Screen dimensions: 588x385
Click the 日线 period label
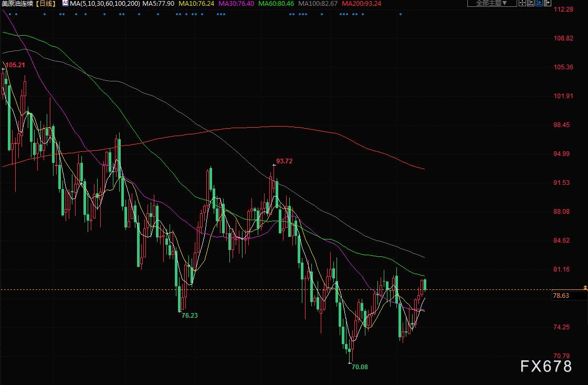coord(46,4)
